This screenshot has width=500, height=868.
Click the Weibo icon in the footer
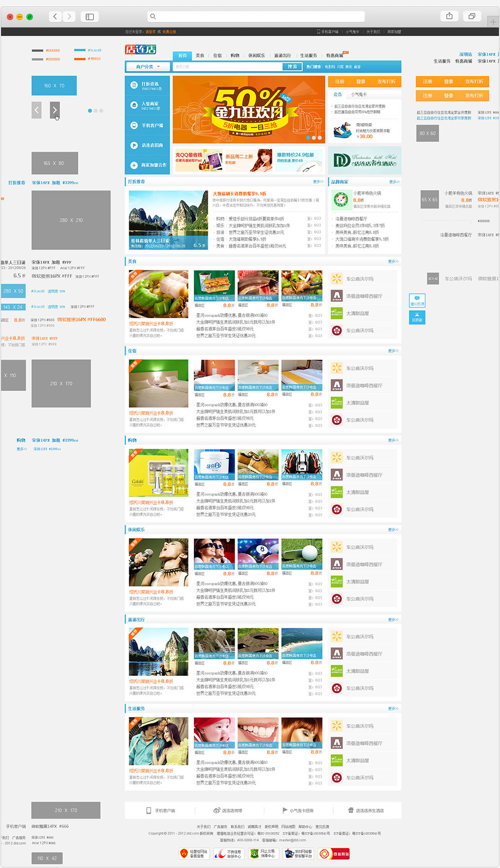pos(217,810)
